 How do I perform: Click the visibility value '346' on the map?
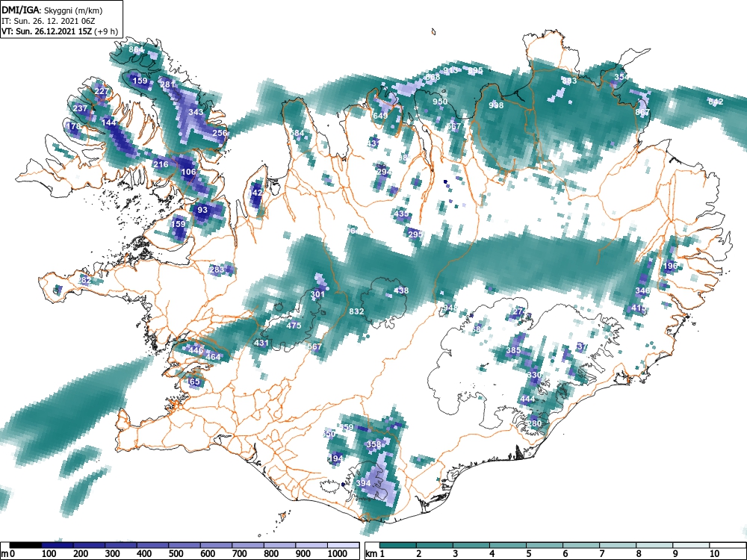642,290
